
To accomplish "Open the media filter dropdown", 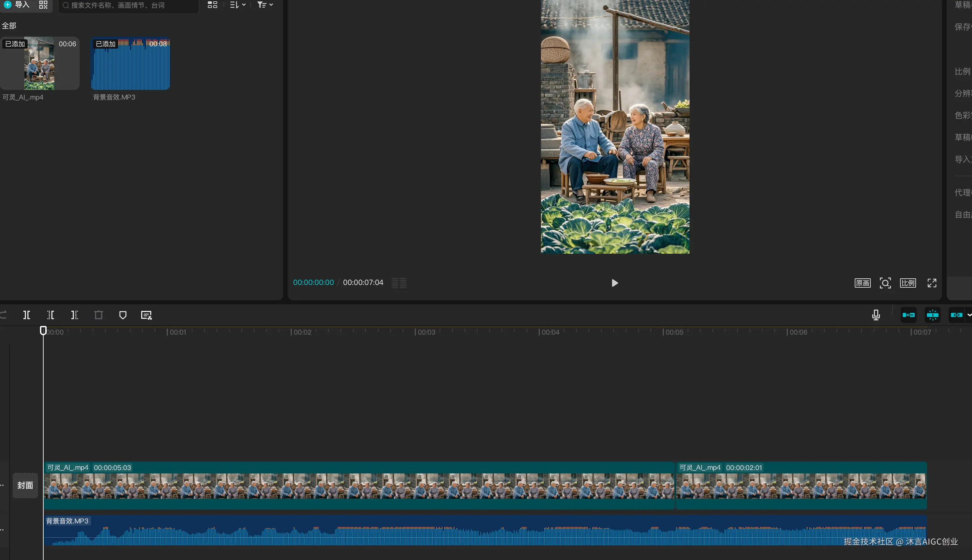I will [265, 5].
